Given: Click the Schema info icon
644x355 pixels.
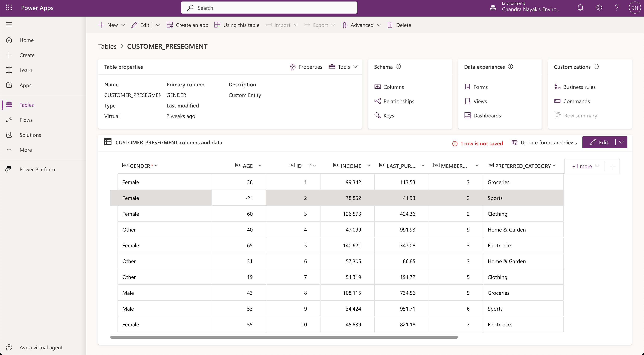Looking at the screenshot, I should point(398,66).
